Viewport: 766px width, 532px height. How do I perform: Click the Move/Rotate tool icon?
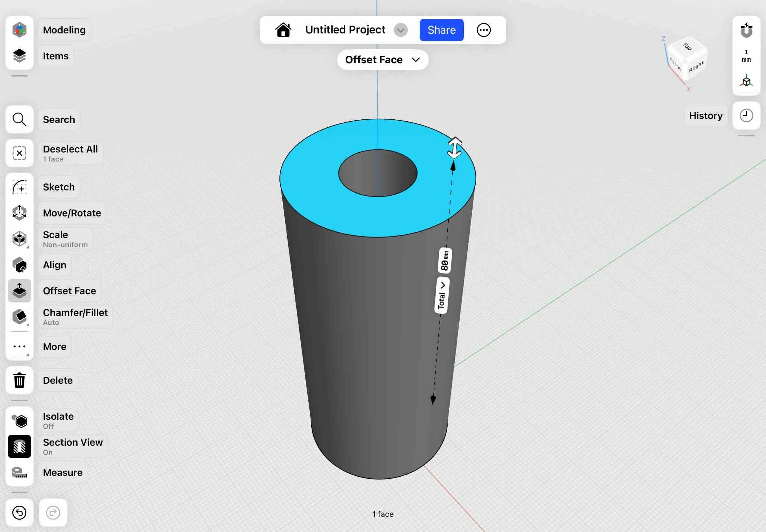click(19, 213)
